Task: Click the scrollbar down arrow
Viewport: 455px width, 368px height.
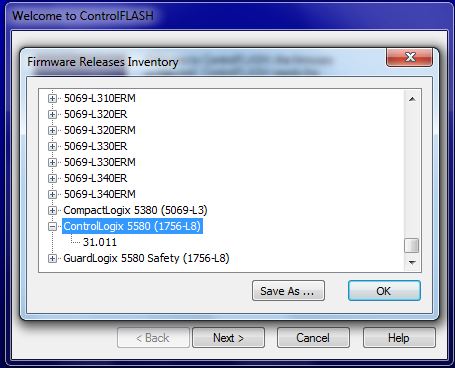Action: (x=412, y=262)
